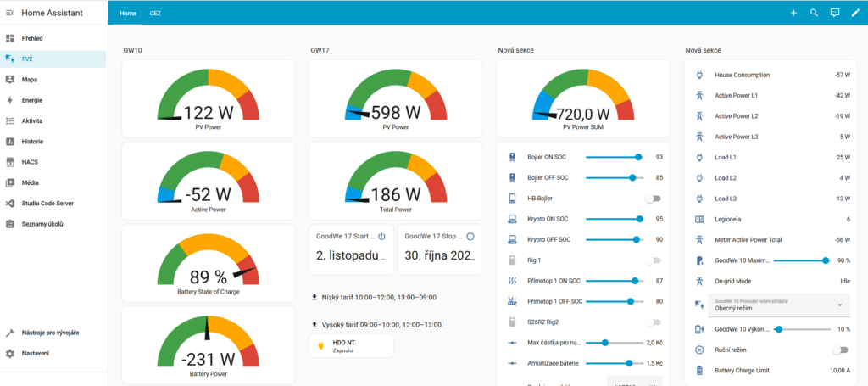This screenshot has width=868, height=386.
Task: Open Nástroje pro vývojáře link
Action: [x=50, y=333]
